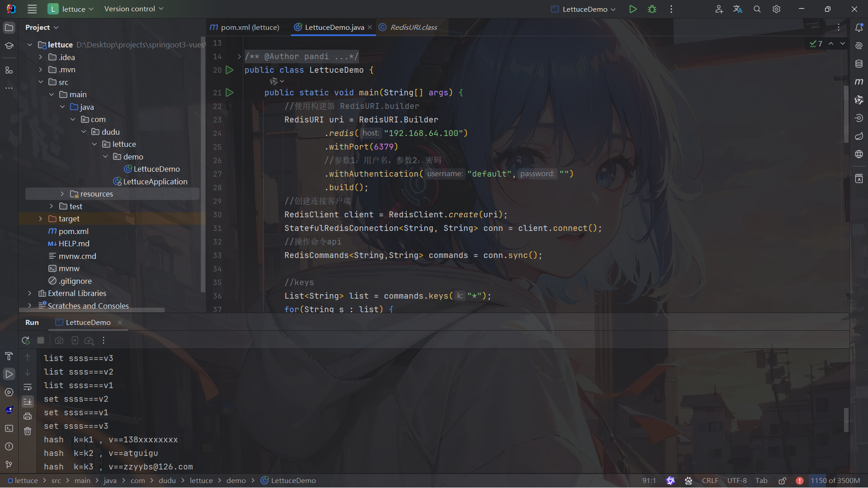Expand the target folder
Image resolution: width=868 pixels, height=488 pixels.
click(x=40, y=219)
